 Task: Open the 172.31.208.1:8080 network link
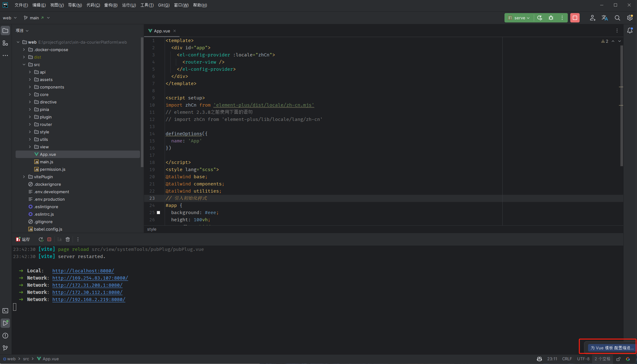pyautogui.click(x=87, y=285)
